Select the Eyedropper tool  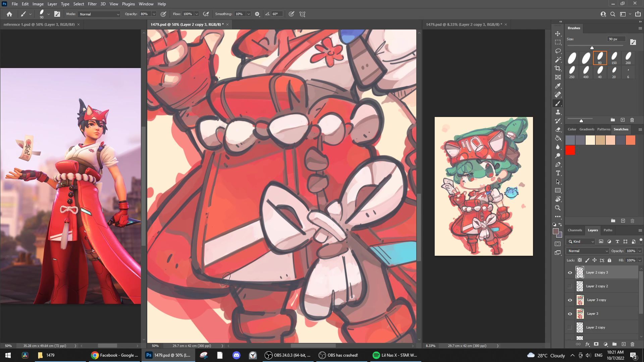pyautogui.click(x=558, y=86)
